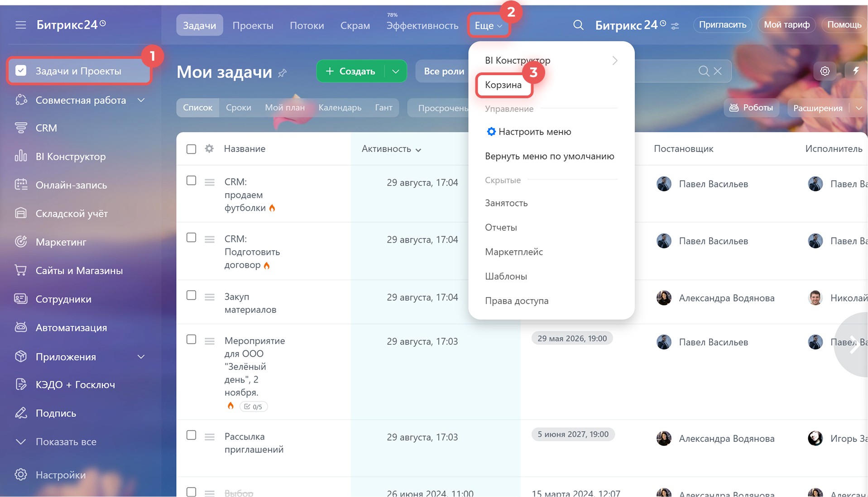Open Онлайн-запись in the sidebar
The height and width of the screenshot is (497, 868).
point(71,185)
